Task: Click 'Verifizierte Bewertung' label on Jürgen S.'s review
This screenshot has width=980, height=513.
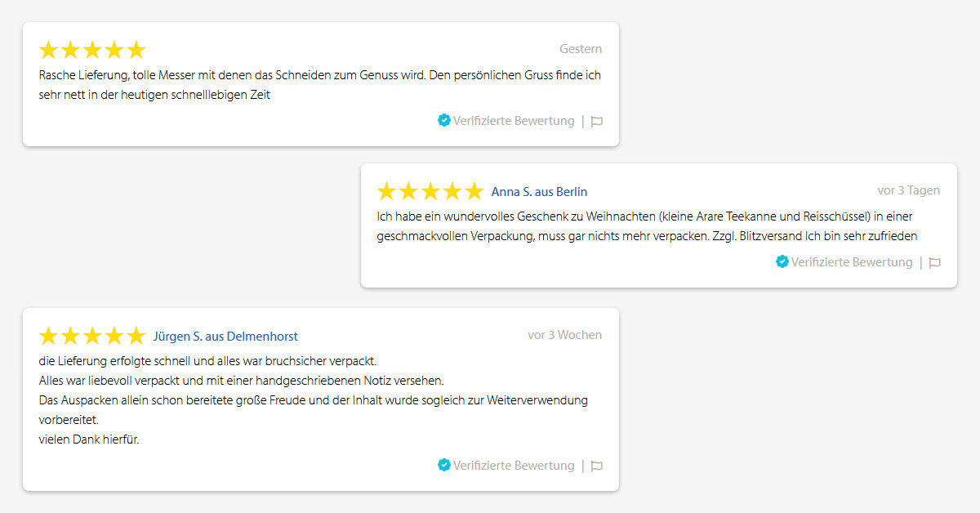Action: tap(514, 466)
